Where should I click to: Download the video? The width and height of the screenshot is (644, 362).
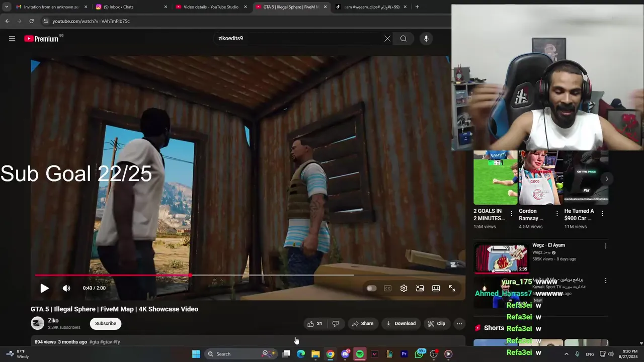[401, 324]
